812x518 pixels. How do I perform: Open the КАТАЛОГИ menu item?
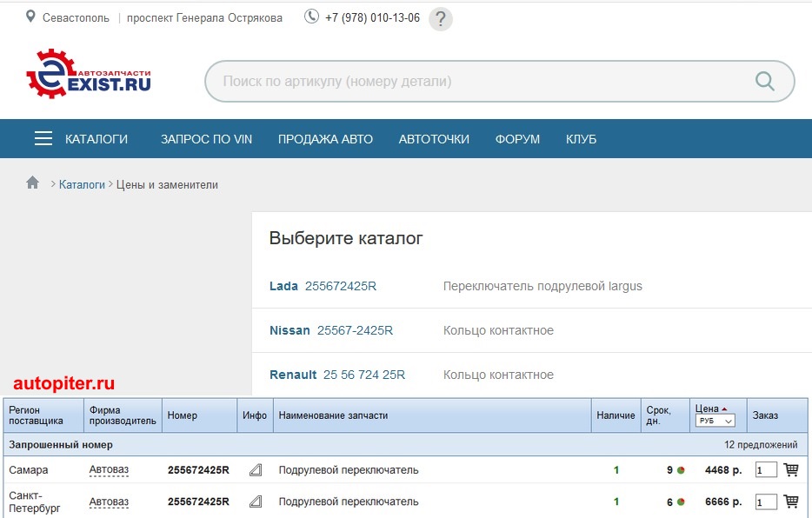tap(97, 139)
